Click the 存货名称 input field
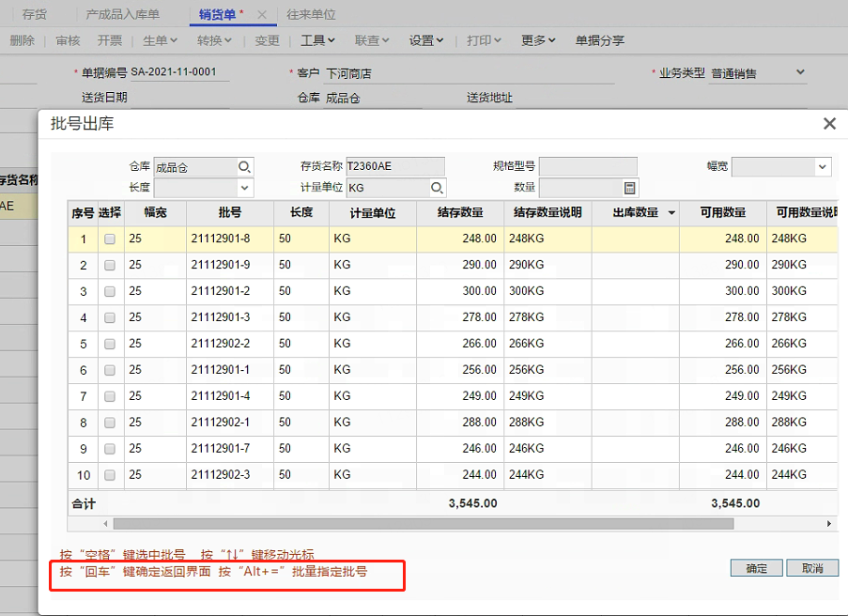 [395, 166]
